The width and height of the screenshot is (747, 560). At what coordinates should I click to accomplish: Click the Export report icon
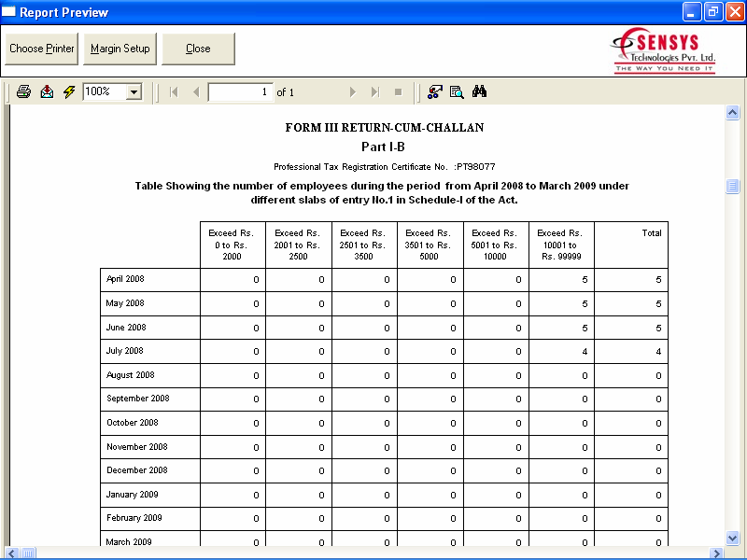[x=47, y=91]
